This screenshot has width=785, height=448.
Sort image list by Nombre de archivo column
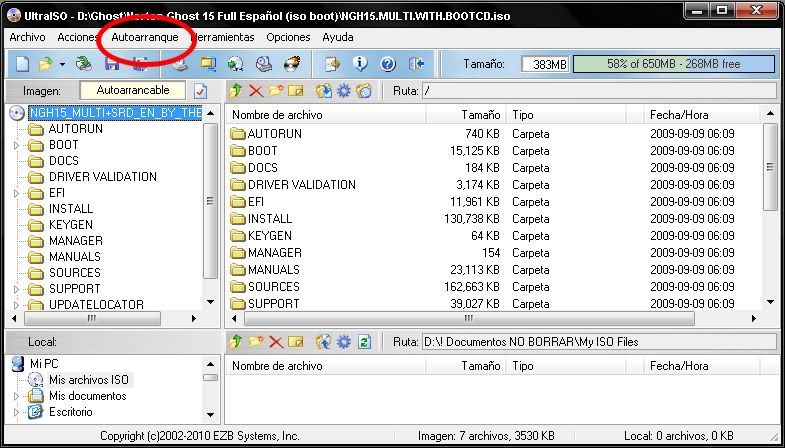pyautogui.click(x=326, y=115)
